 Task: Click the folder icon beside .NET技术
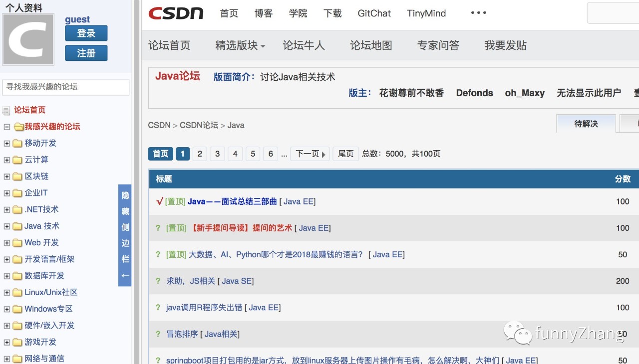coord(17,210)
